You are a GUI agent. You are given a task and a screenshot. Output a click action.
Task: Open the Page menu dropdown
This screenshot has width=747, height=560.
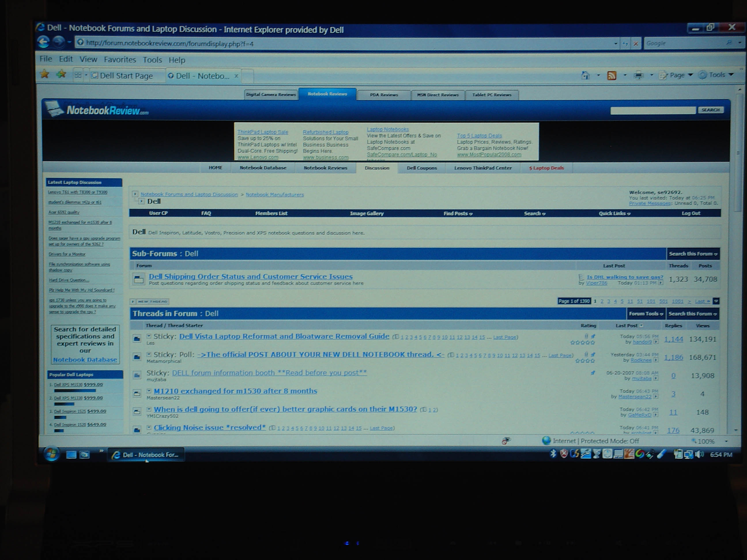677,75
